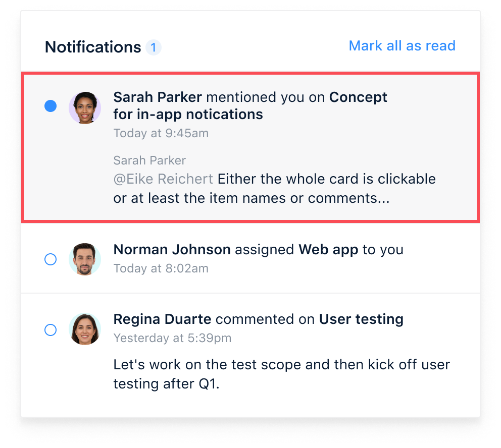
Task: Click Sarah Parker's avatar photo
Action: point(85,108)
